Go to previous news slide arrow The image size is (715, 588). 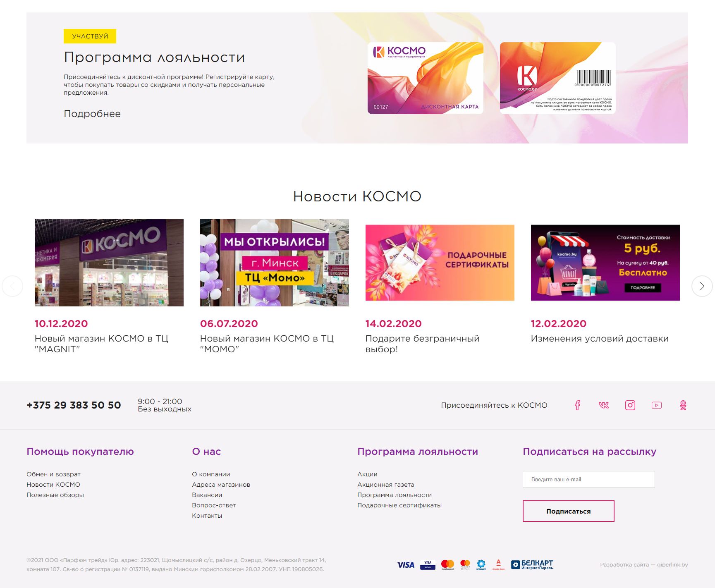12,286
